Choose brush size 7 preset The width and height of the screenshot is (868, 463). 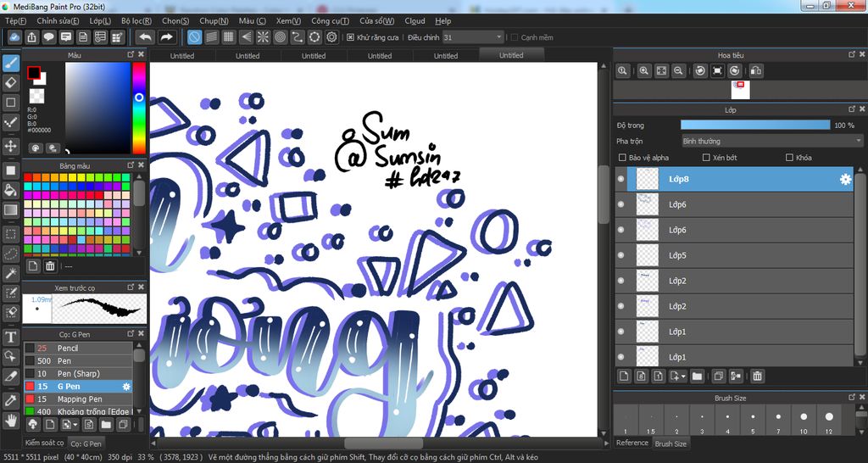click(778, 421)
